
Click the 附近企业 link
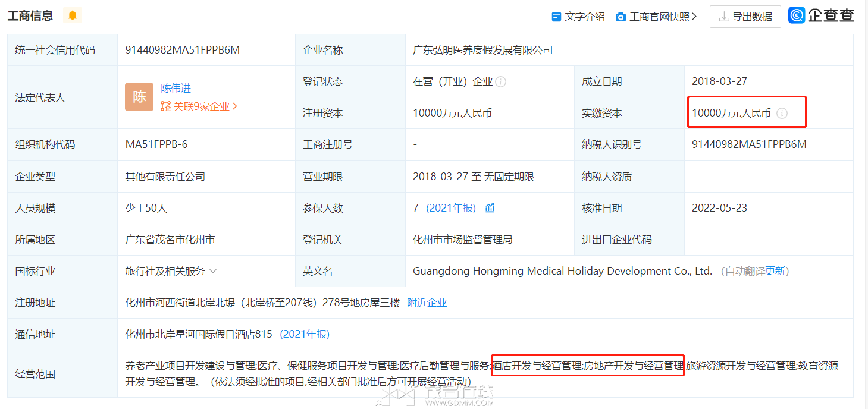coord(427,303)
